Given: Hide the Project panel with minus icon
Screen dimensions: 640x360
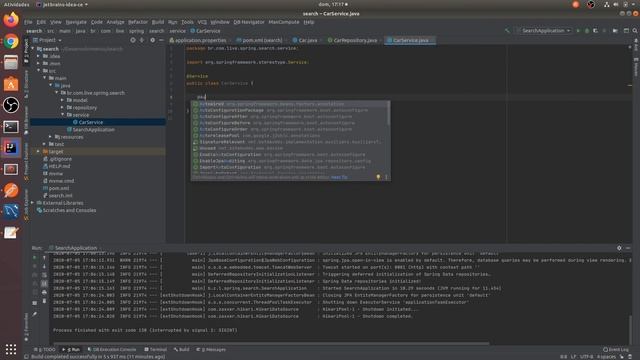Looking at the screenshot, I should coord(161,40).
